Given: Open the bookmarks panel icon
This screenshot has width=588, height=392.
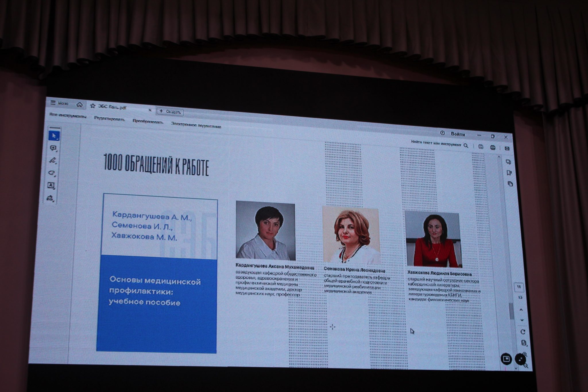Looking at the screenshot, I should point(509,173).
